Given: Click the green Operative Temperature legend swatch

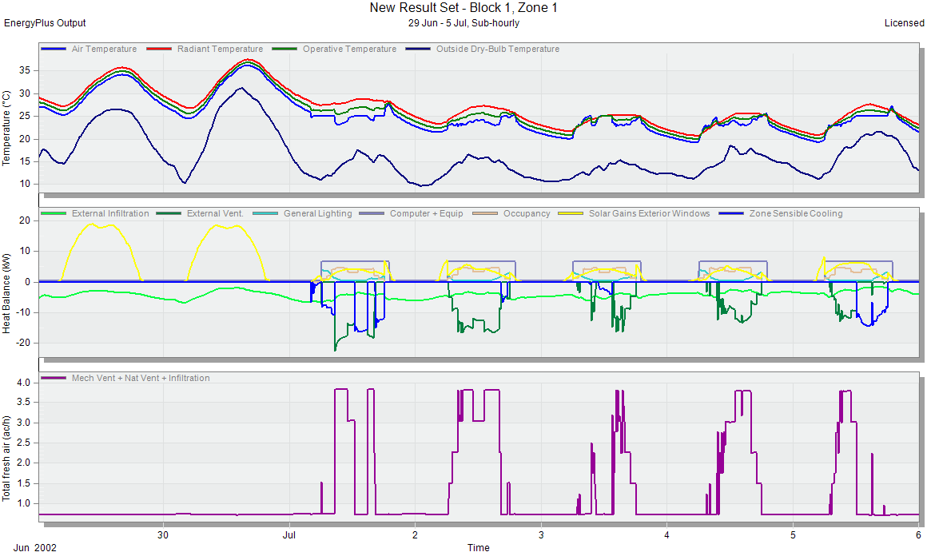Looking at the screenshot, I should pyautogui.click(x=284, y=50).
